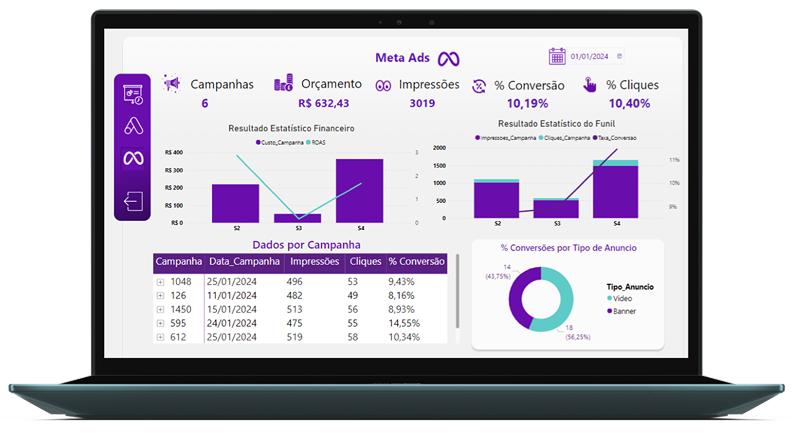Expand campaign 595 row
800x433 pixels.
coord(161,324)
